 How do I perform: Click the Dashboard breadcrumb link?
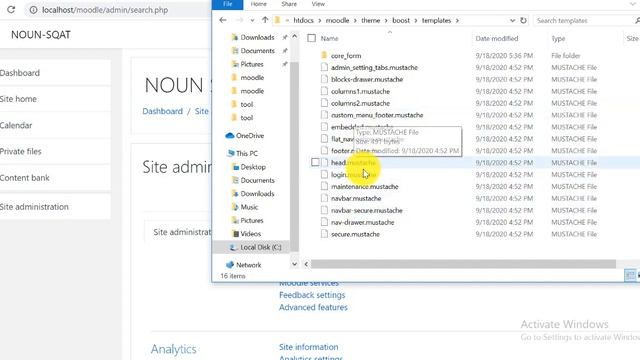pyautogui.click(x=162, y=111)
